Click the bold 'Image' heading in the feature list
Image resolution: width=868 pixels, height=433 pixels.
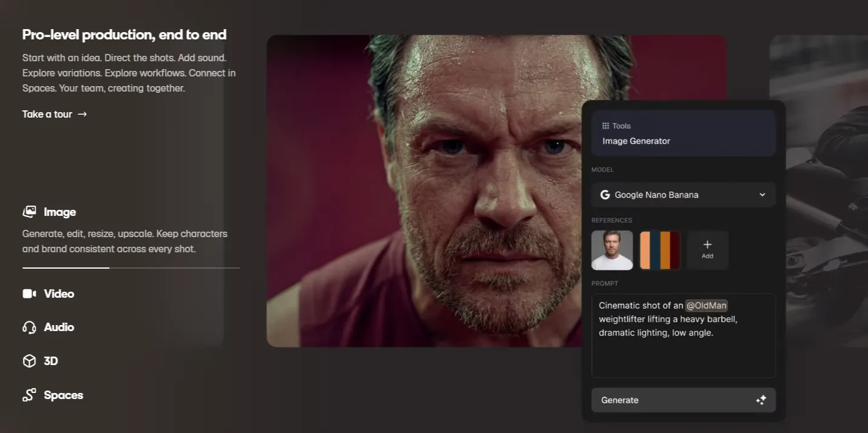click(60, 212)
